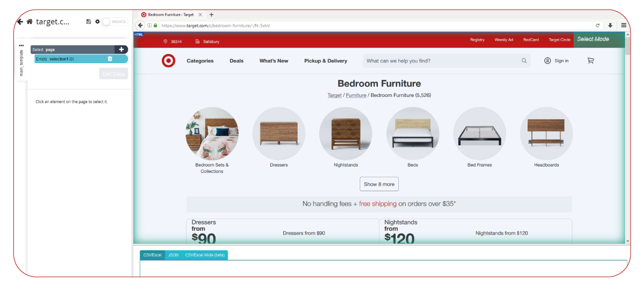
Task: Open the Categories menu
Action: point(200,61)
